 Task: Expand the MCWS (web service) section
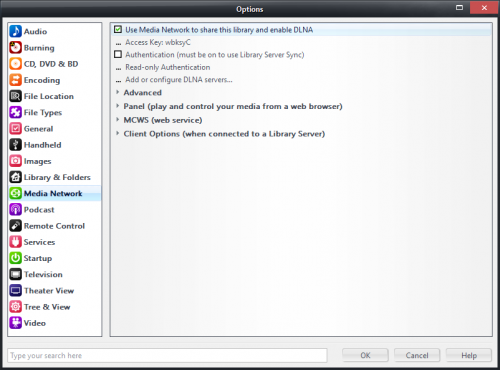[x=117, y=119]
